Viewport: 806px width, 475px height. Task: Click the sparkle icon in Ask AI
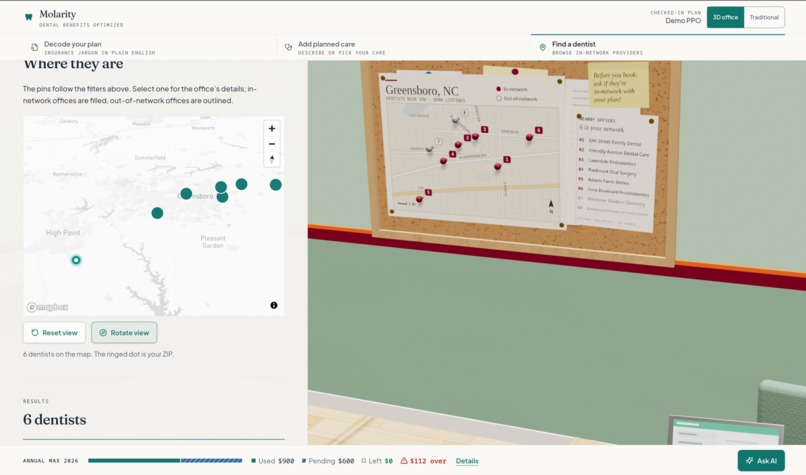pos(749,461)
